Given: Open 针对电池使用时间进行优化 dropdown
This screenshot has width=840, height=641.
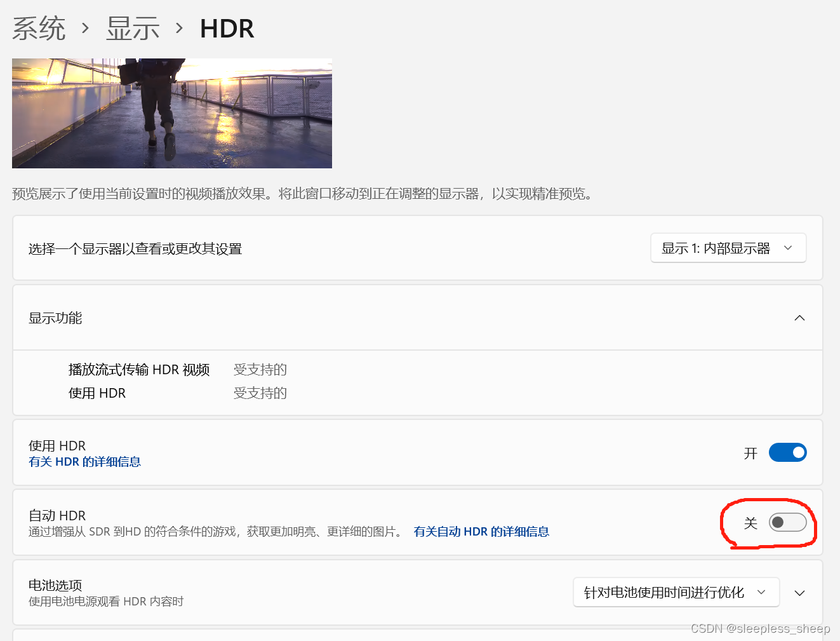Looking at the screenshot, I should pyautogui.click(x=676, y=592).
